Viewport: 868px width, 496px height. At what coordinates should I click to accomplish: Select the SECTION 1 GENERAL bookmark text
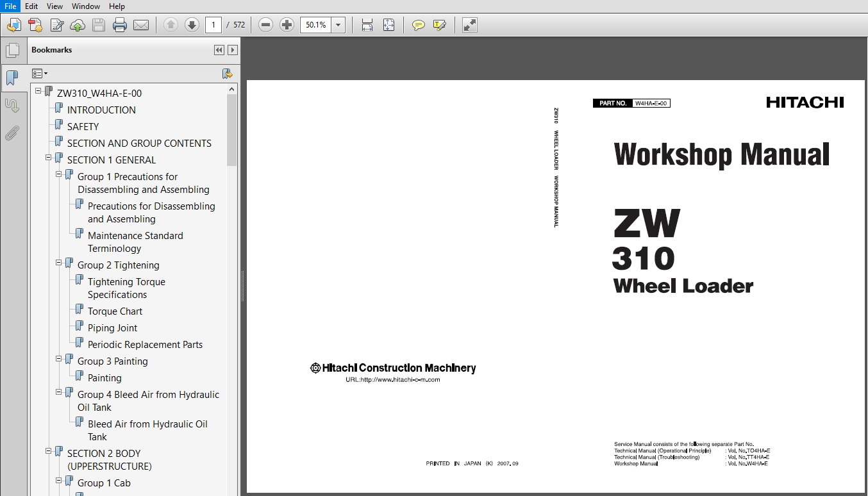(x=112, y=160)
